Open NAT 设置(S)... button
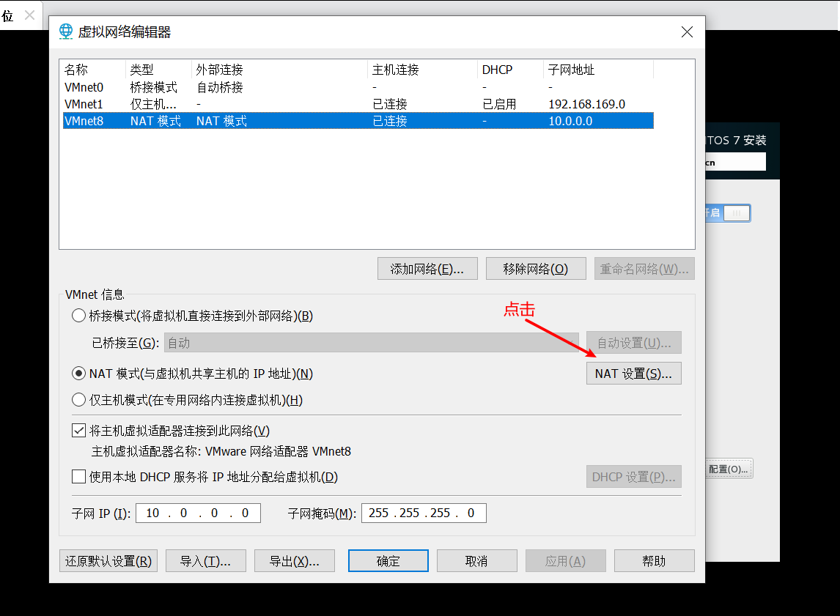Image resolution: width=840 pixels, height=616 pixels. pyautogui.click(x=634, y=374)
